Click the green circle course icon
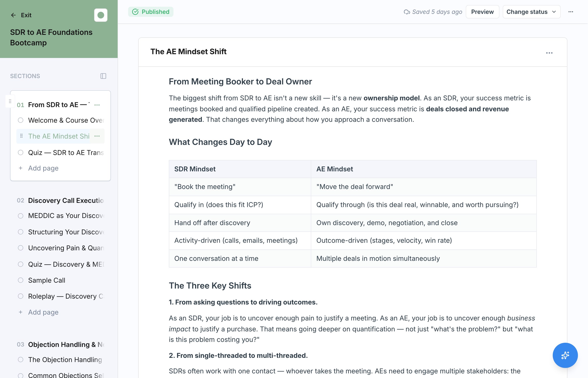588x378 pixels. (x=101, y=15)
